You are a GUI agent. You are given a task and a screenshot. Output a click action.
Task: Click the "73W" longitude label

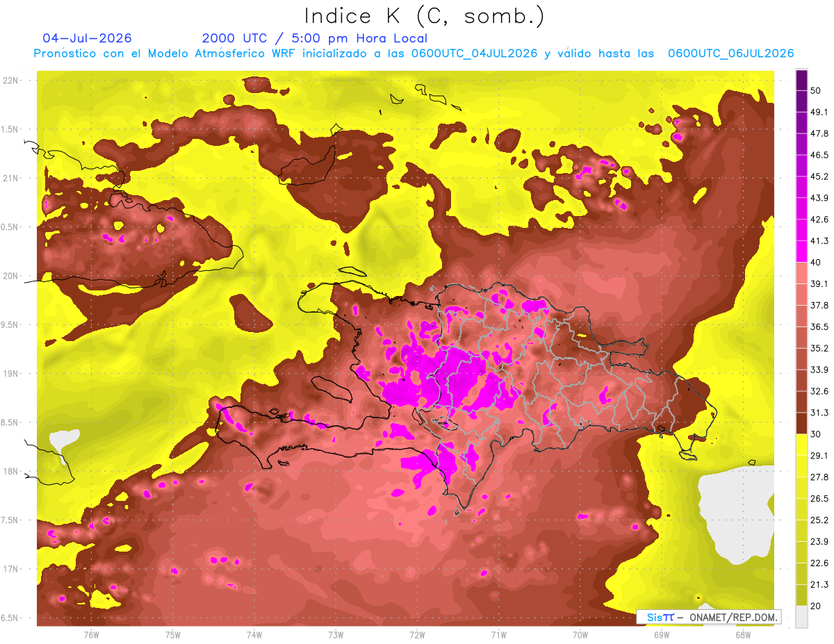pyautogui.click(x=336, y=635)
